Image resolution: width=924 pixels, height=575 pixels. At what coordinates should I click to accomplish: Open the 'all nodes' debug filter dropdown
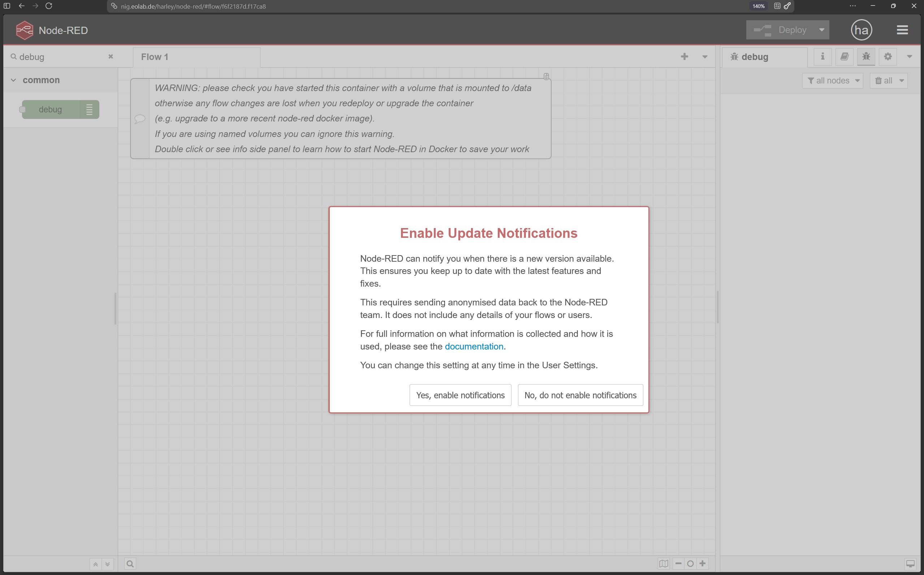click(832, 81)
